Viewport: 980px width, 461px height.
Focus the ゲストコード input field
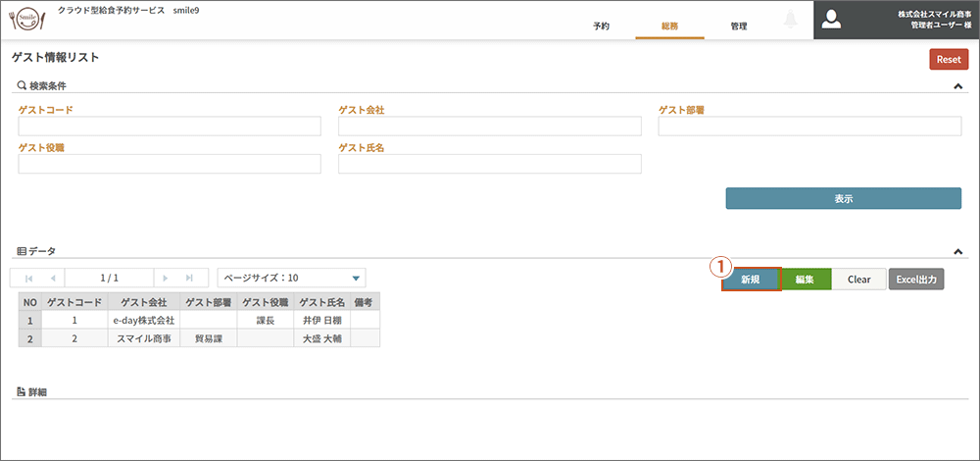click(x=170, y=127)
